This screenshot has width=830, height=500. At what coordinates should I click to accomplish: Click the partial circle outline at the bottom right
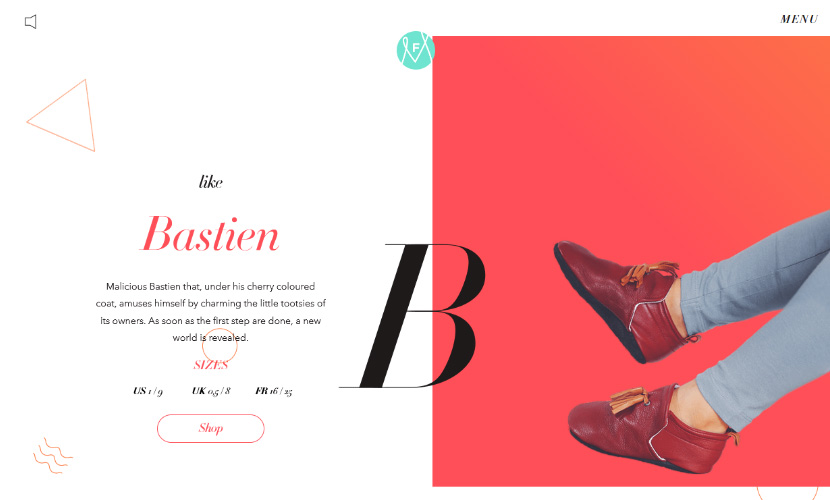pyautogui.click(x=787, y=493)
